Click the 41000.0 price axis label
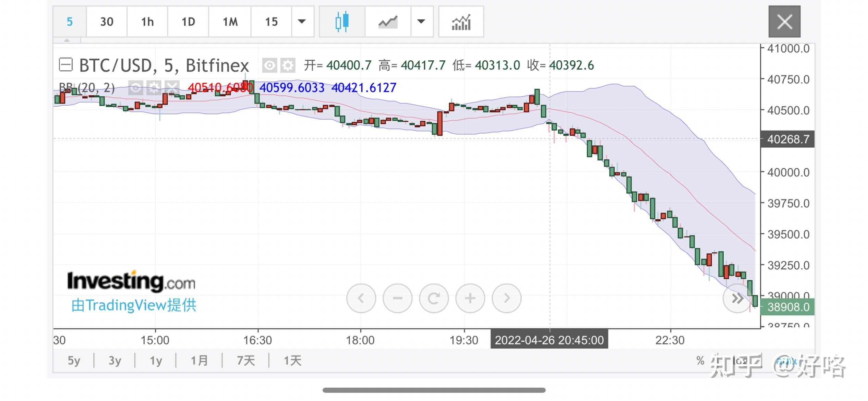Screen dimensions: 868x401 pos(788,49)
